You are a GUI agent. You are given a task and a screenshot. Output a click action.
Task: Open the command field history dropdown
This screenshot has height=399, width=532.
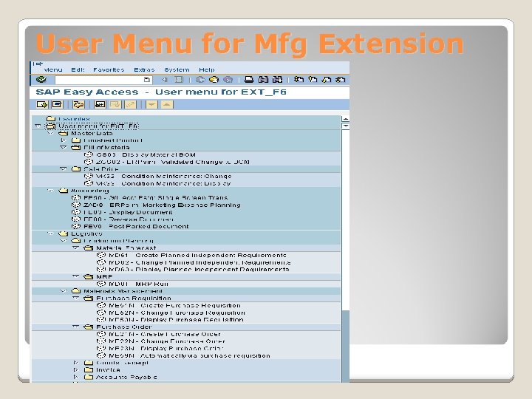(146, 80)
